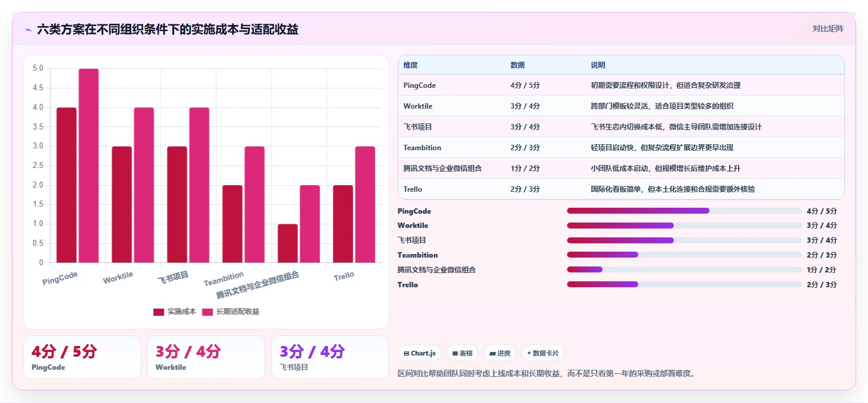Click Worktile 长期适配收益 bar in chart
Image resolution: width=868 pixels, height=403 pixels.
pos(144,185)
